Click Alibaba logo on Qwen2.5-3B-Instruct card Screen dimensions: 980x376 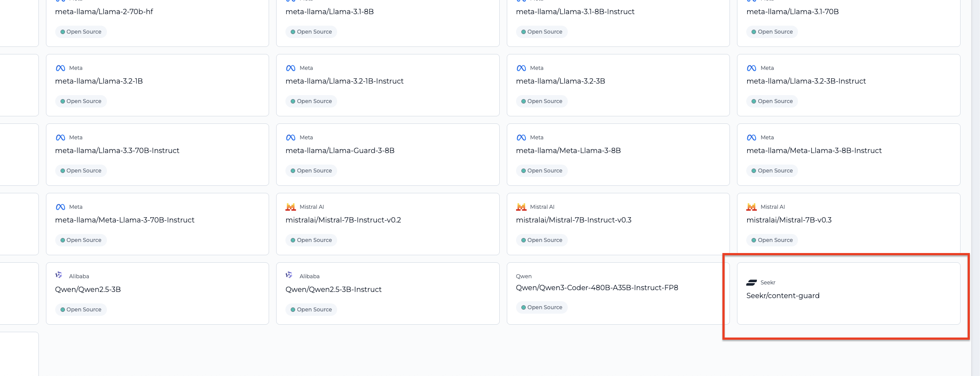(x=289, y=275)
